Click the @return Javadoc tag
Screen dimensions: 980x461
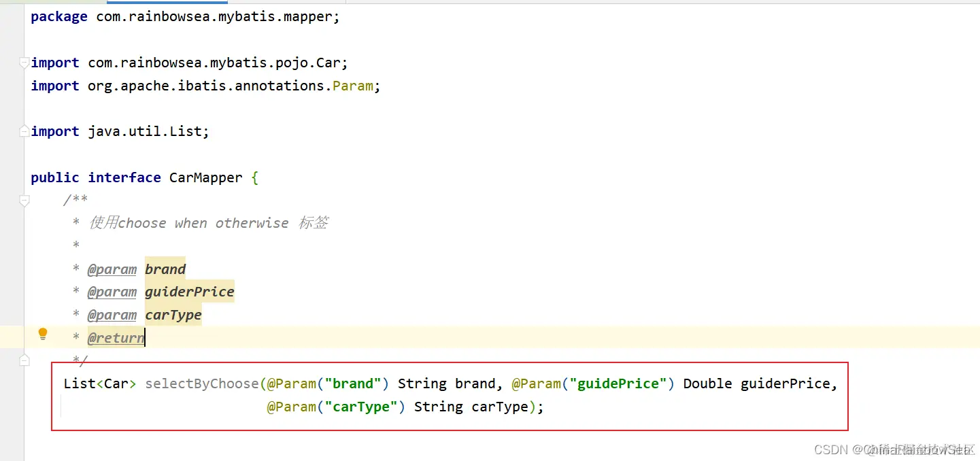click(x=116, y=338)
